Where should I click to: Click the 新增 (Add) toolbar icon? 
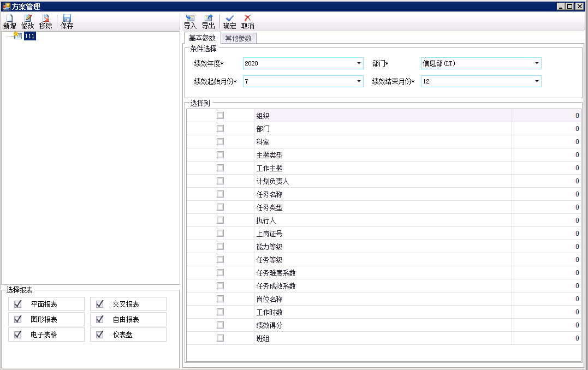(9, 19)
